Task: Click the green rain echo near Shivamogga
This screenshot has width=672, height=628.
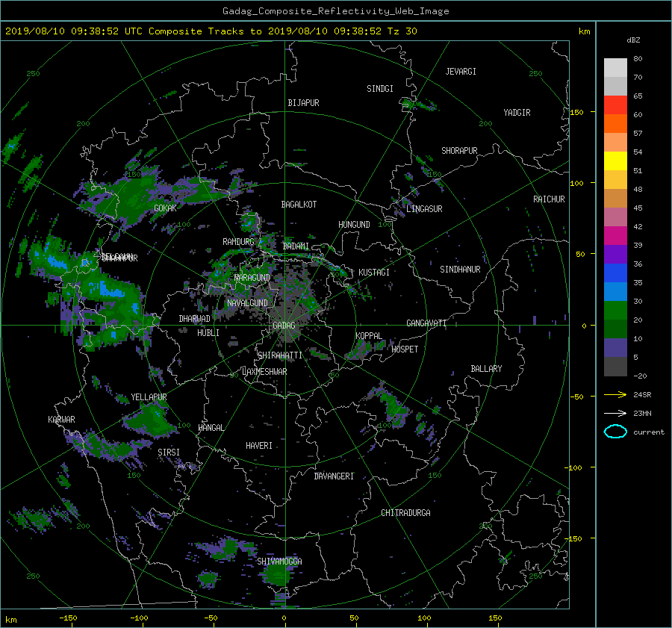Action: click(276, 574)
